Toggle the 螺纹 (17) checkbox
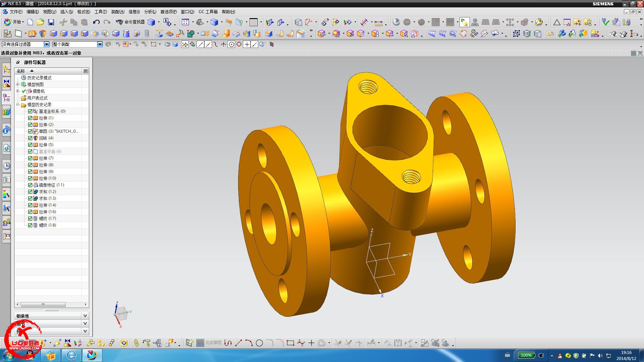This screenshot has width=644, height=362. pyautogui.click(x=30, y=219)
